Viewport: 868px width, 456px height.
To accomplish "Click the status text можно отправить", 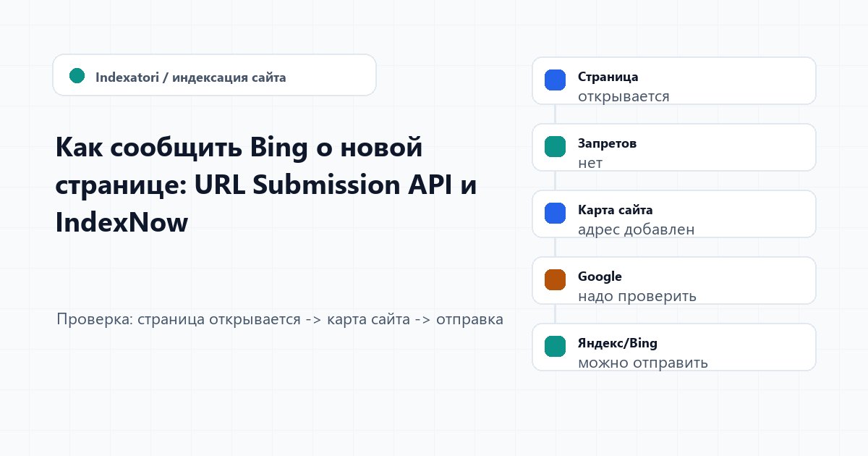I will 643,363.
